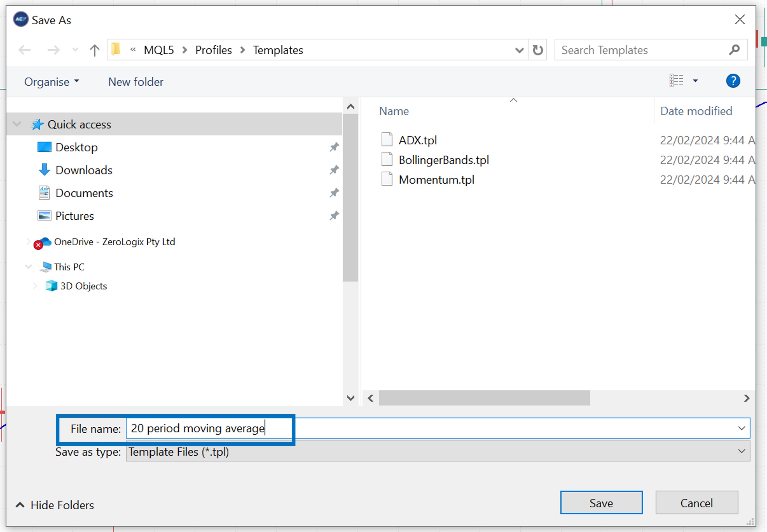
Task: Open Downloads from Quick access
Action: pyautogui.click(x=84, y=170)
